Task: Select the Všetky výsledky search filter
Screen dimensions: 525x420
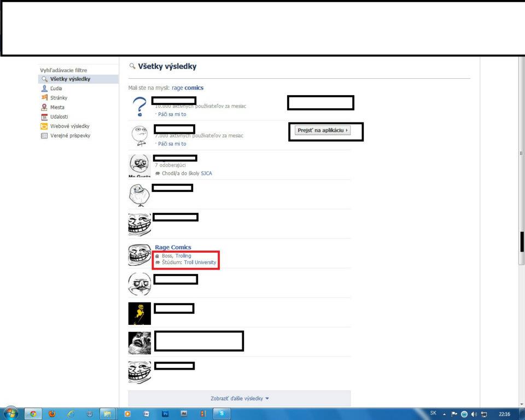Action: (78, 79)
